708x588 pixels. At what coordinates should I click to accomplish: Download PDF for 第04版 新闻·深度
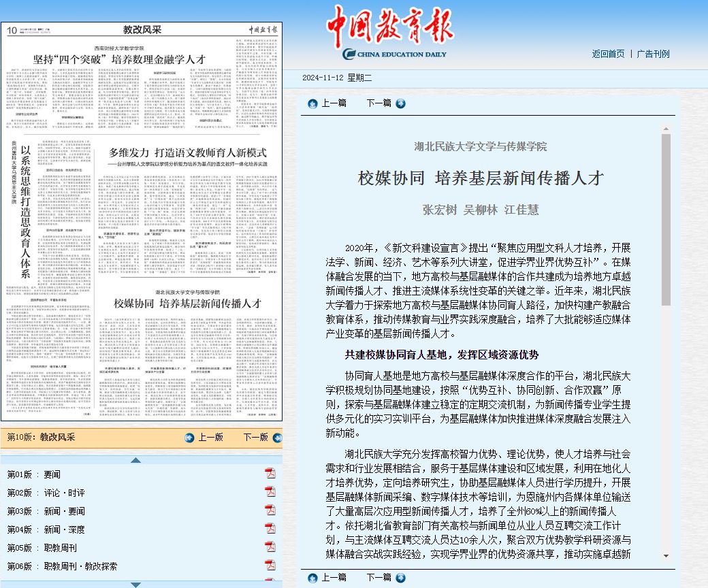coord(270,528)
